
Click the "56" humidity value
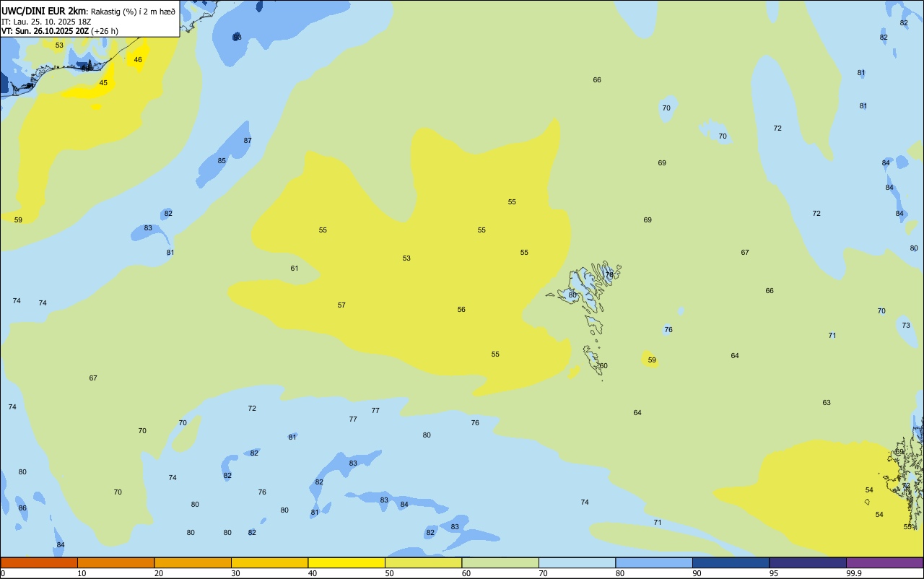[x=461, y=310]
